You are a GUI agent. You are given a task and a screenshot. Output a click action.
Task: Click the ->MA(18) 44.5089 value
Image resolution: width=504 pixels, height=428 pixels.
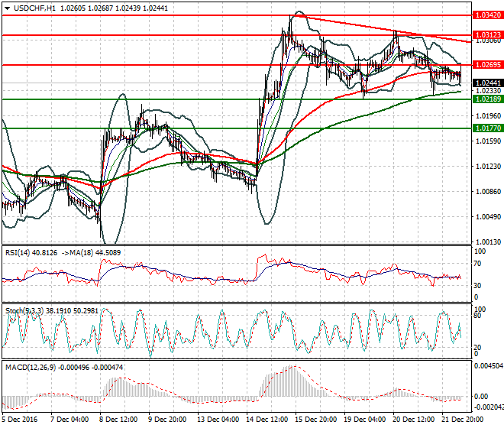point(91,253)
